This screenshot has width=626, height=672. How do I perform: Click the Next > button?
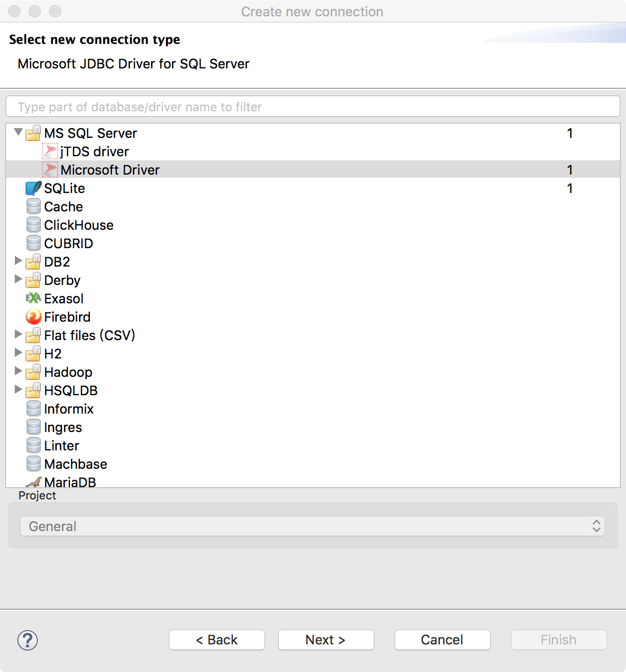pyautogui.click(x=326, y=640)
